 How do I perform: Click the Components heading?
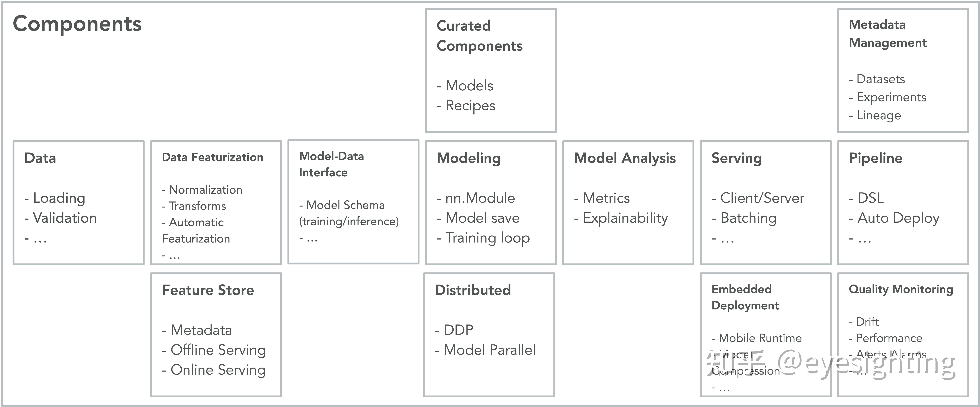point(77,24)
